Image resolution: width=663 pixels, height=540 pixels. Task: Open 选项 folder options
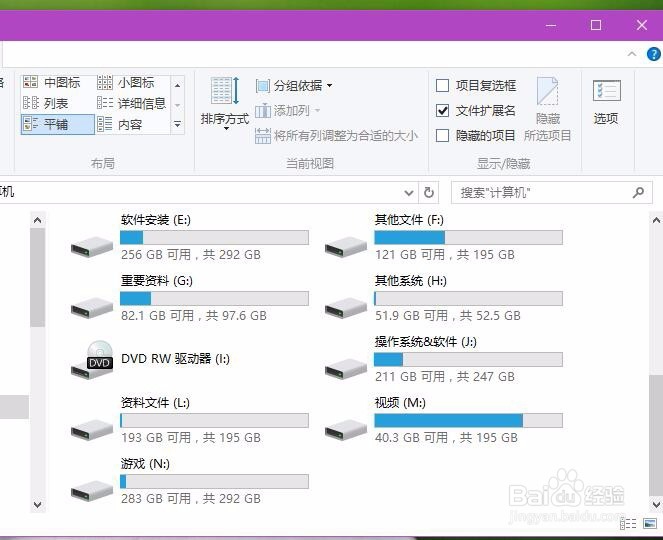(606, 101)
